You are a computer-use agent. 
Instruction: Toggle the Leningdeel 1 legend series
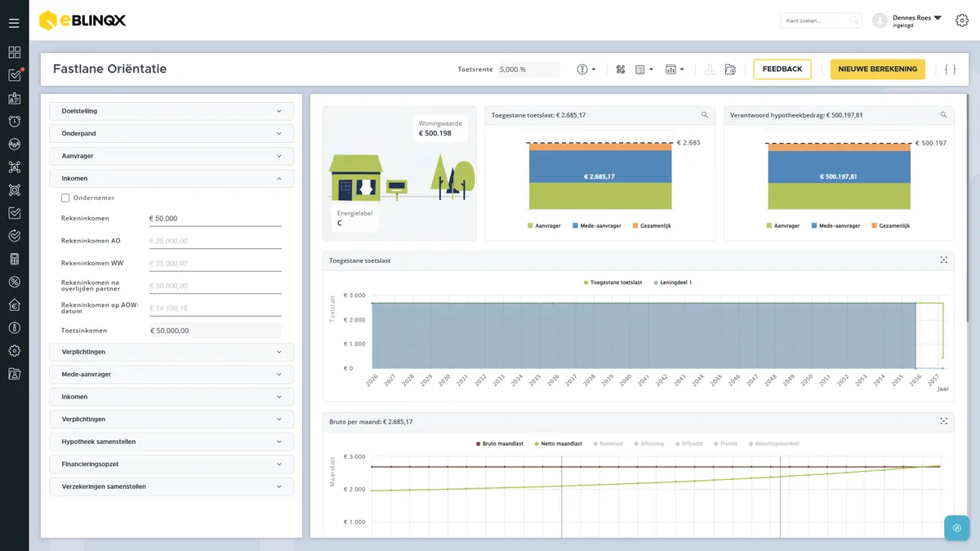click(x=673, y=282)
